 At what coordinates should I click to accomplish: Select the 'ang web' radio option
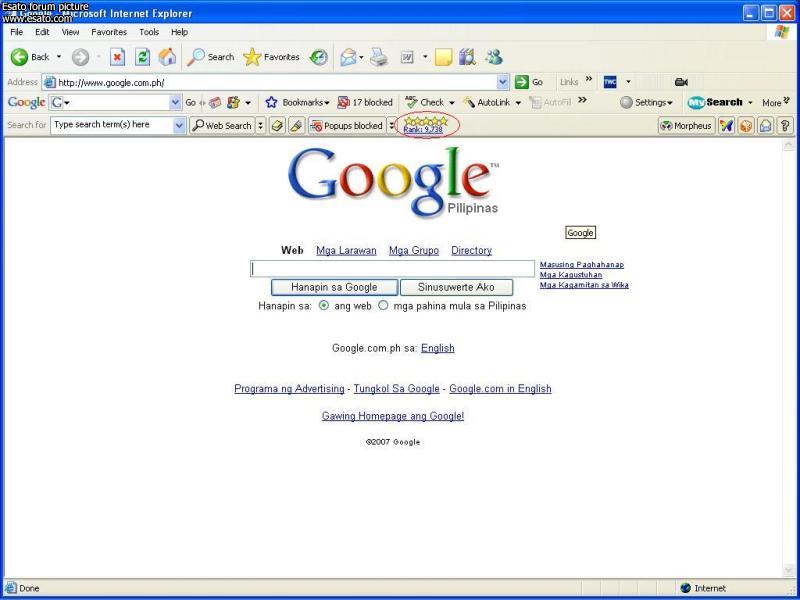point(324,306)
